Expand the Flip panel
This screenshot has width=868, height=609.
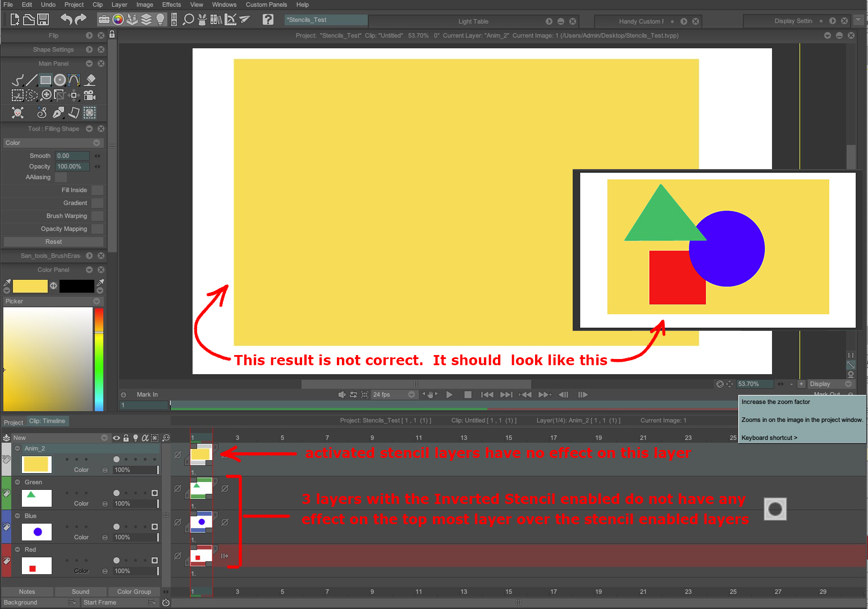pyautogui.click(x=89, y=35)
